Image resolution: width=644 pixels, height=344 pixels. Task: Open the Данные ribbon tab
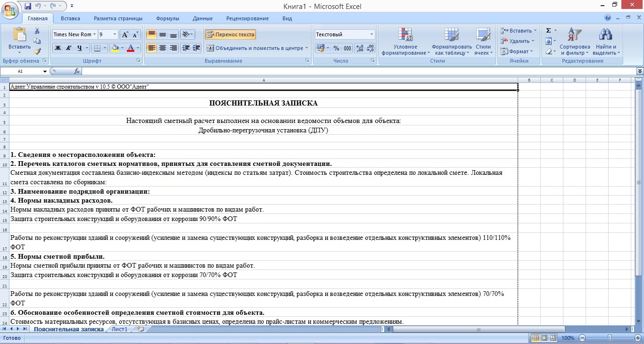pyautogui.click(x=202, y=18)
